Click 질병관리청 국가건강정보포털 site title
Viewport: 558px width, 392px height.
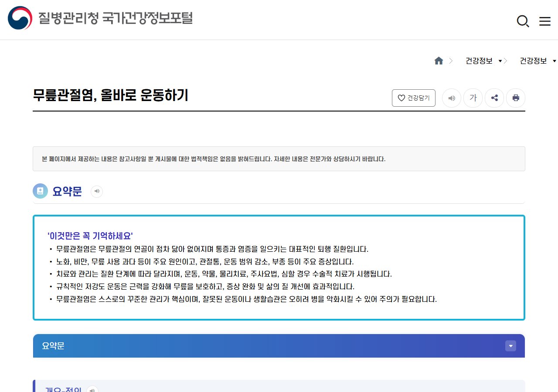pyautogui.click(x=116, y=18)
